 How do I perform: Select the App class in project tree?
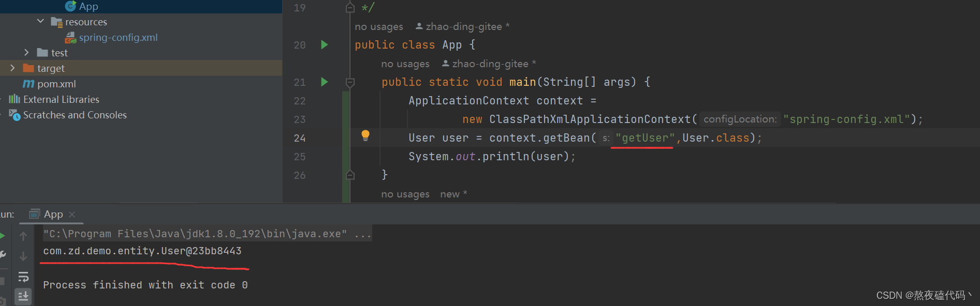click(88, 6)
